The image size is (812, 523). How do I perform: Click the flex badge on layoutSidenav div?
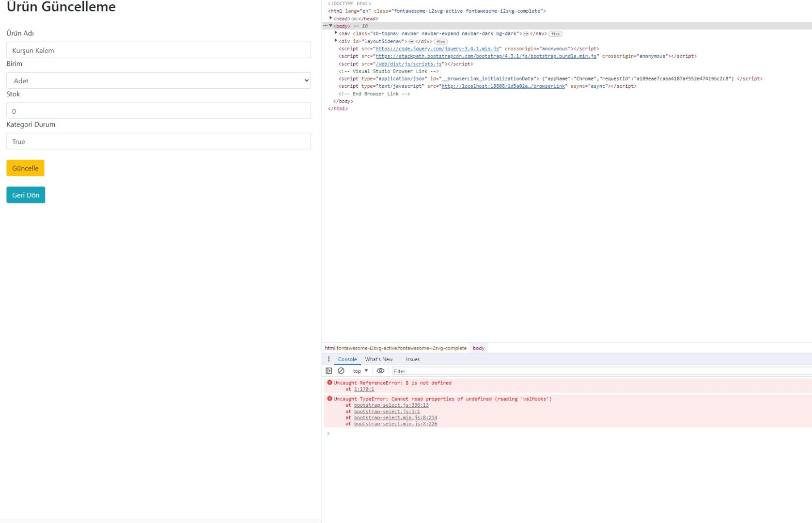point(441,42)
